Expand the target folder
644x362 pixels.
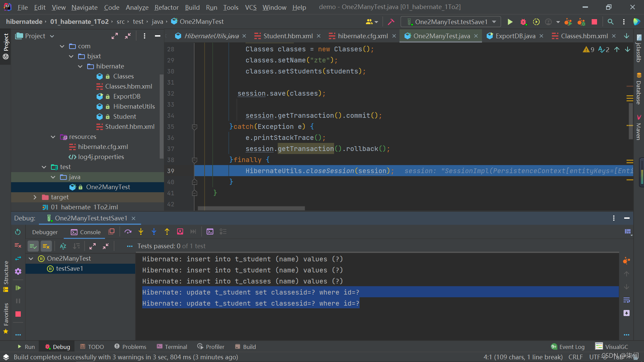click(35, 197)
